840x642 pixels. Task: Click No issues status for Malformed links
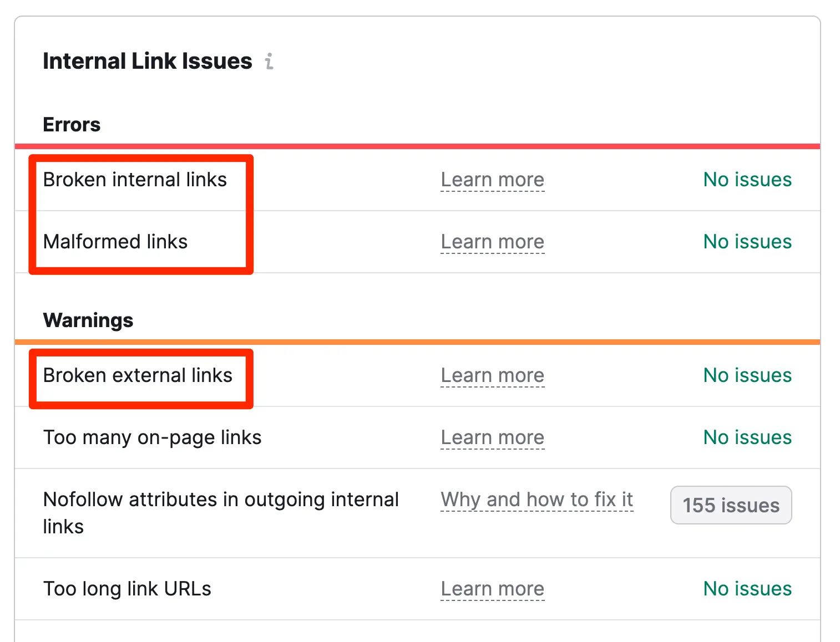click(x=747, y=242)
